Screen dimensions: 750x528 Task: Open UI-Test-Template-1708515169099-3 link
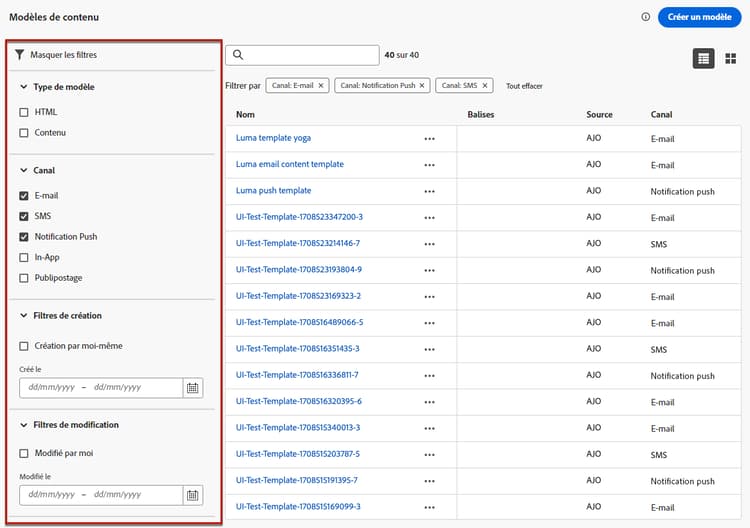pyautogui.click(x=298, y=506)
